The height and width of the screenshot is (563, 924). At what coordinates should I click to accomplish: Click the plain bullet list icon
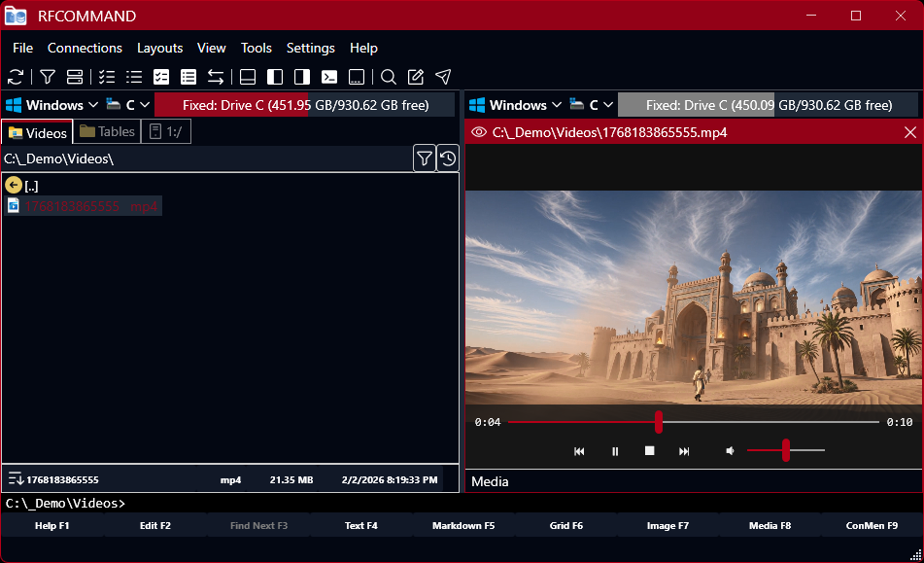[134, 77]
